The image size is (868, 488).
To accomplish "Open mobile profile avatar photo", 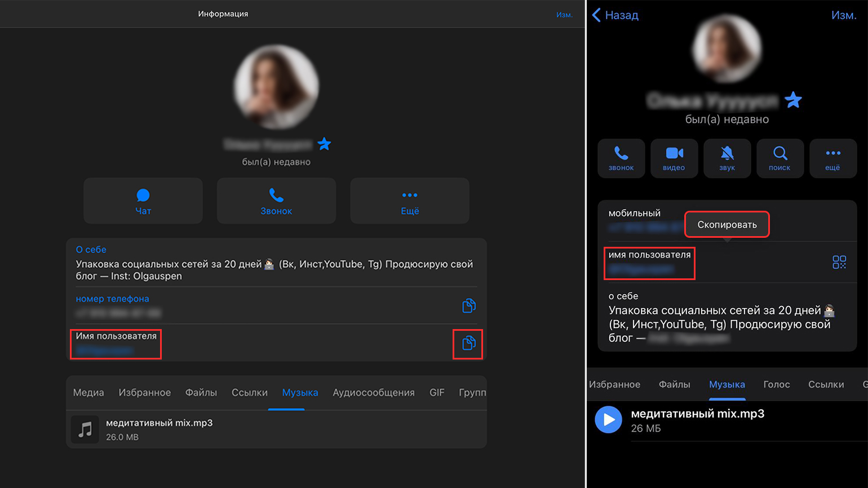I will [727, 48].
